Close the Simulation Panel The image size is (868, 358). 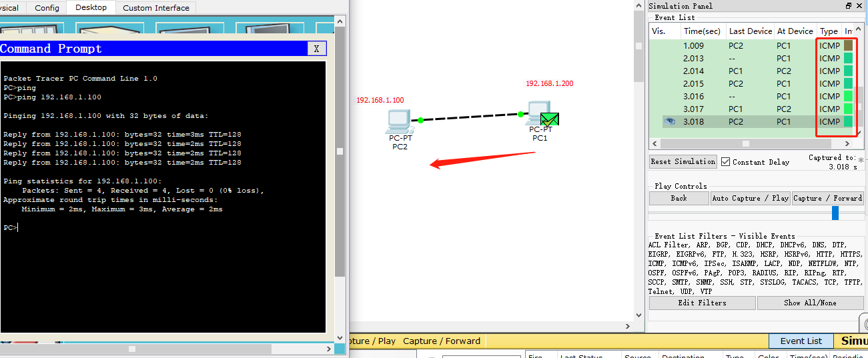(859, 5)
